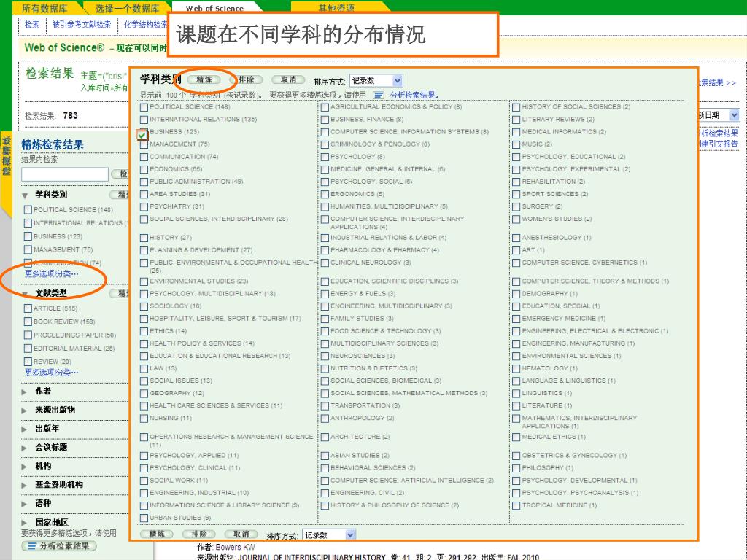Check the POLITICAL SCIENCE (148) box in popup
The height and width of the screenshot is (560, 747).
click(x=144, y=107)
